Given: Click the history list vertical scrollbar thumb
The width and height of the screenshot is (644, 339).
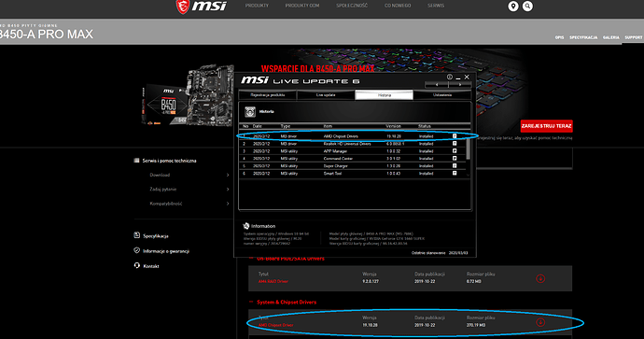Looking at the screenshot, I should click(x=468, y=148).
